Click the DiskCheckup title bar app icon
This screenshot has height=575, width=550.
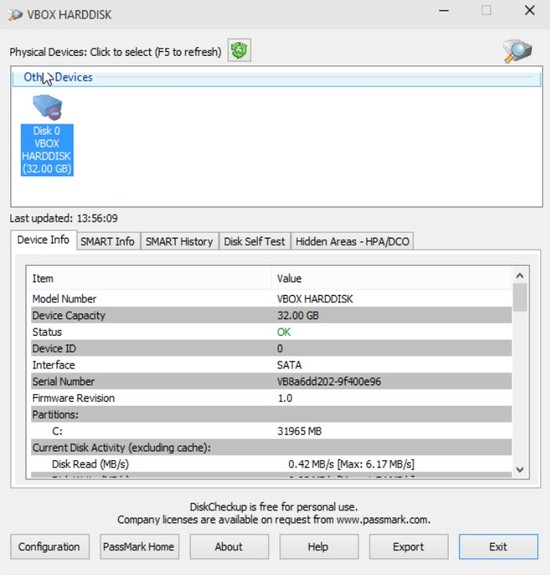point(15,15)
